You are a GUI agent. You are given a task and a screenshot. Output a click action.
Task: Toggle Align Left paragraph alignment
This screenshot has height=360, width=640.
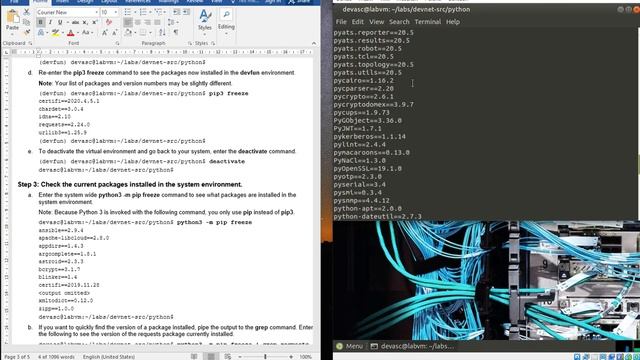(x=128, y=22)
